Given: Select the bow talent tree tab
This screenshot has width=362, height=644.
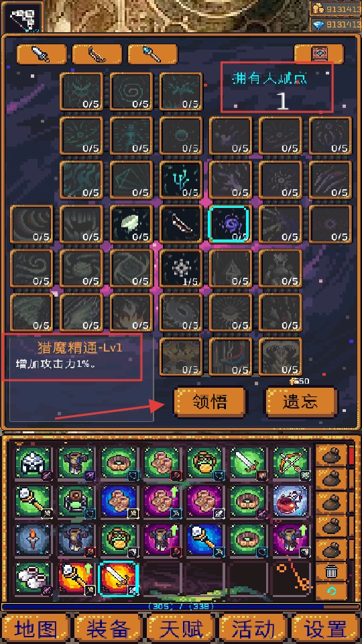Looking at the screenshot, I should (97, 54).
